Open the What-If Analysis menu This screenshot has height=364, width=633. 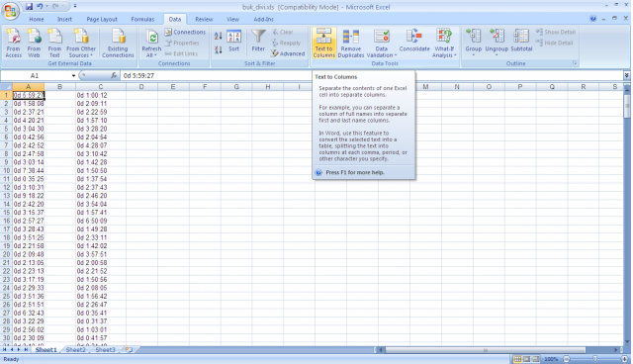tap(444, 44)
